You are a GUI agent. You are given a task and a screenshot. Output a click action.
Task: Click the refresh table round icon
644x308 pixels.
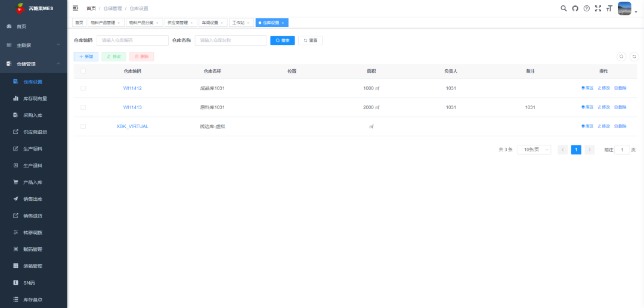tap(634, 57)
